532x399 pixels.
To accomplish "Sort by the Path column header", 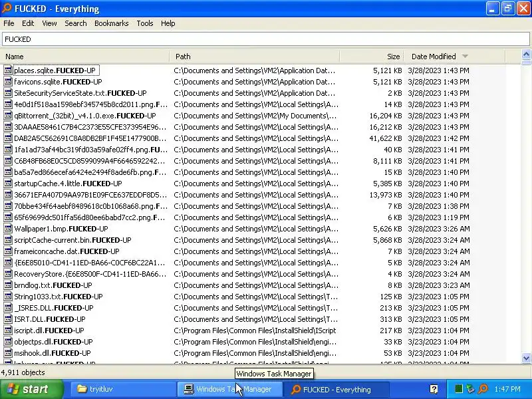I will pos(255,57).
